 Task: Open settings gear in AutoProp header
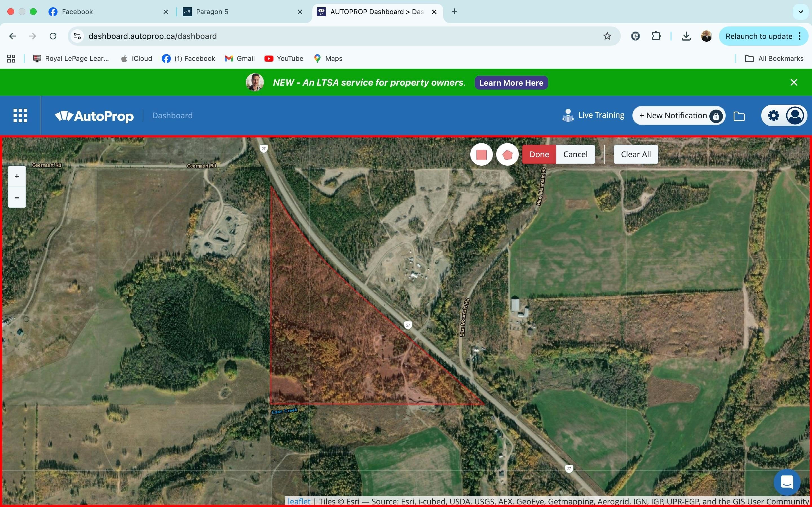click(773, 116)
